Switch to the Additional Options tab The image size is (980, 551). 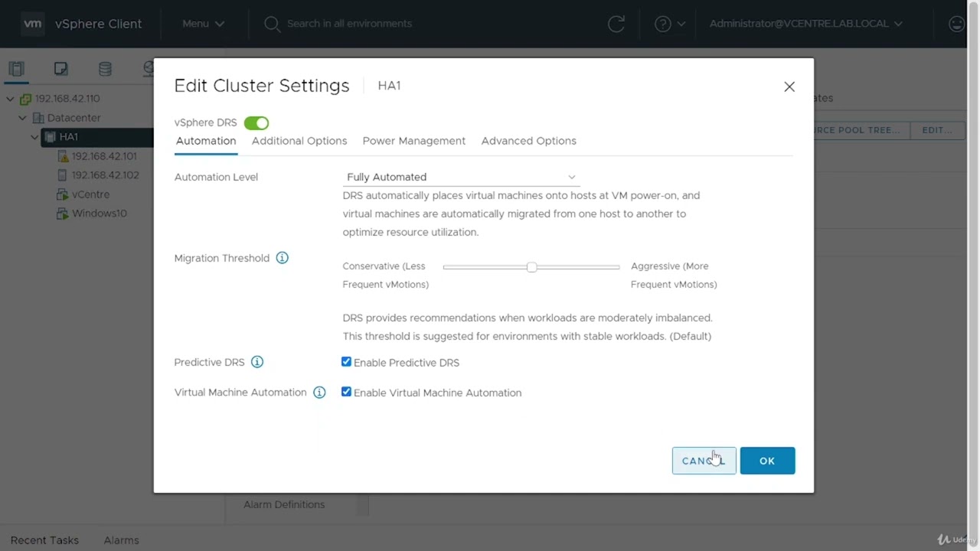pyautogui.click(x=299, y=141)
